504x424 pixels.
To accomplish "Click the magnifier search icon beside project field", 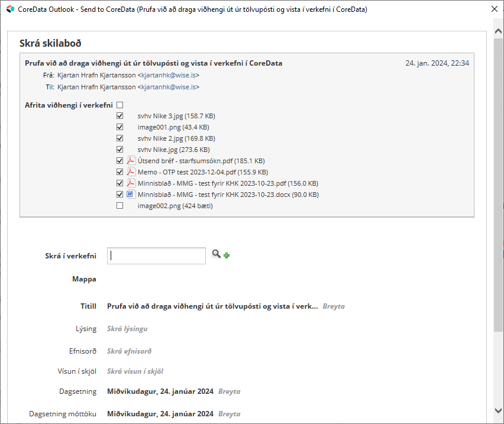I will [216, 254].
